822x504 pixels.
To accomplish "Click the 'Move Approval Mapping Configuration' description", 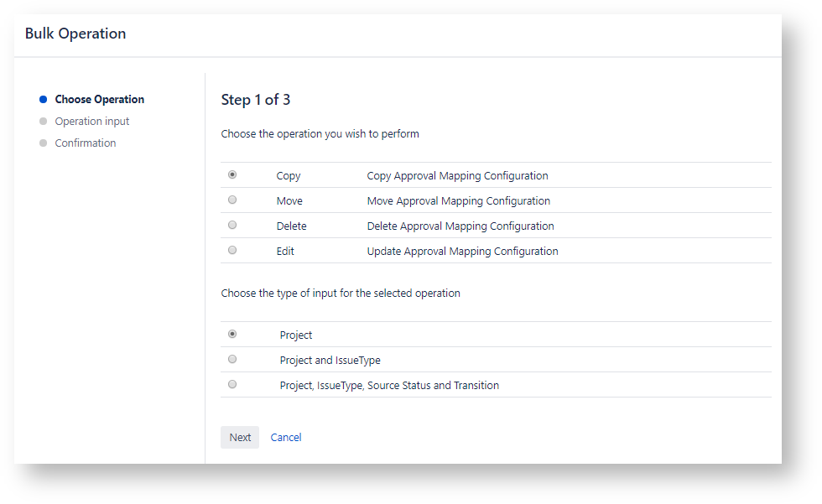I will pyautogui.click(x=458, y=200).
